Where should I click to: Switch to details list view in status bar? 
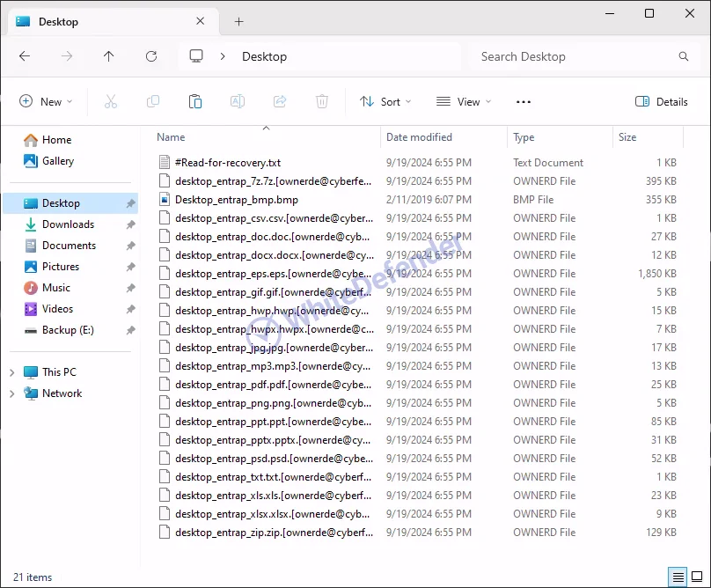pyautogui.click(x=678, y=577)
